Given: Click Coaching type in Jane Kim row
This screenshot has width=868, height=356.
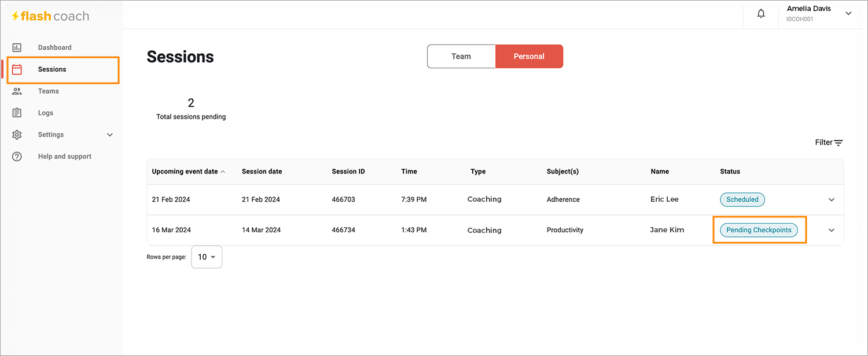Looking at the screenshot, I should tap(484, 230).
